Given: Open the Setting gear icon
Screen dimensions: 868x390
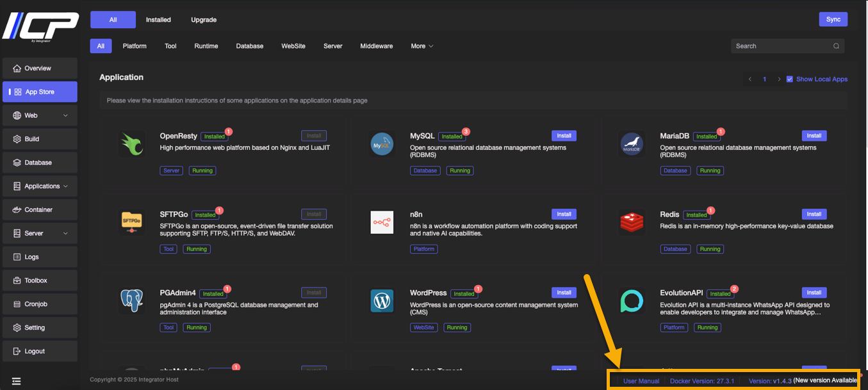Looking at the screenshot, I should 17,328.
